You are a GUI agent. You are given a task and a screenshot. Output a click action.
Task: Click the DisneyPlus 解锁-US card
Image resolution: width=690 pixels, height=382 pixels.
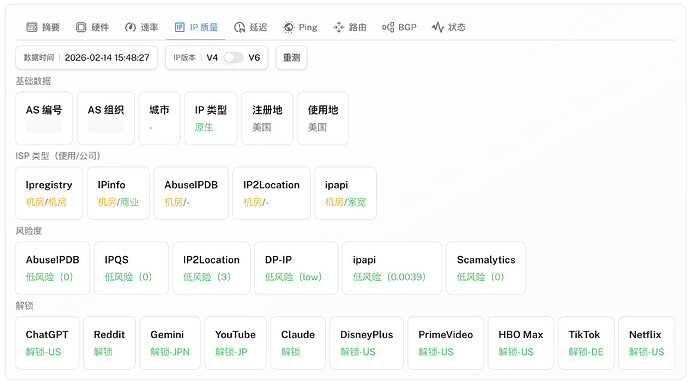[x=367, y=343]
